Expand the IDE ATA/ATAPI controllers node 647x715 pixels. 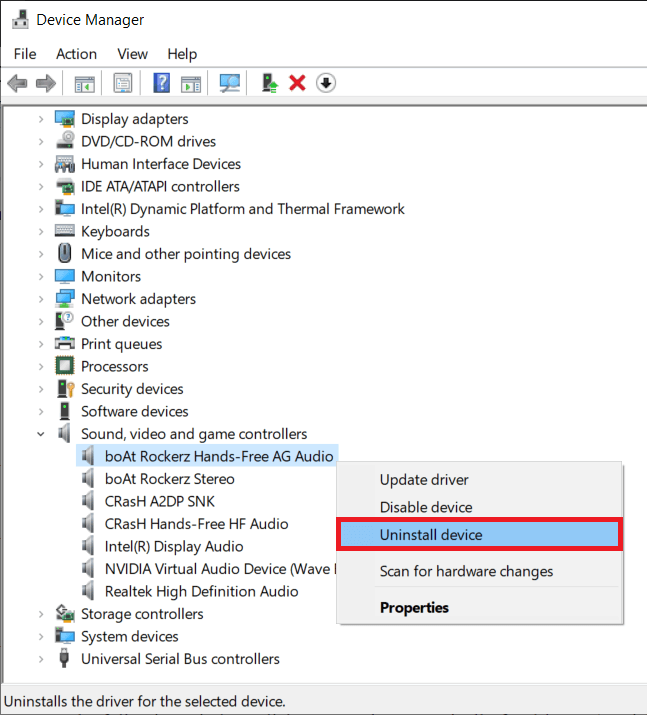pyautogui.click(x=41, y=187)
